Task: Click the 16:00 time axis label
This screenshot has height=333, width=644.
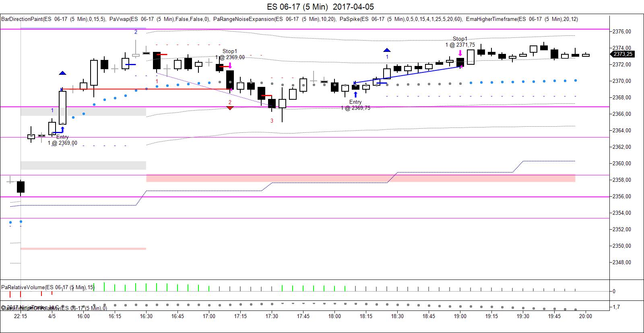Action: tap(83, 316)
